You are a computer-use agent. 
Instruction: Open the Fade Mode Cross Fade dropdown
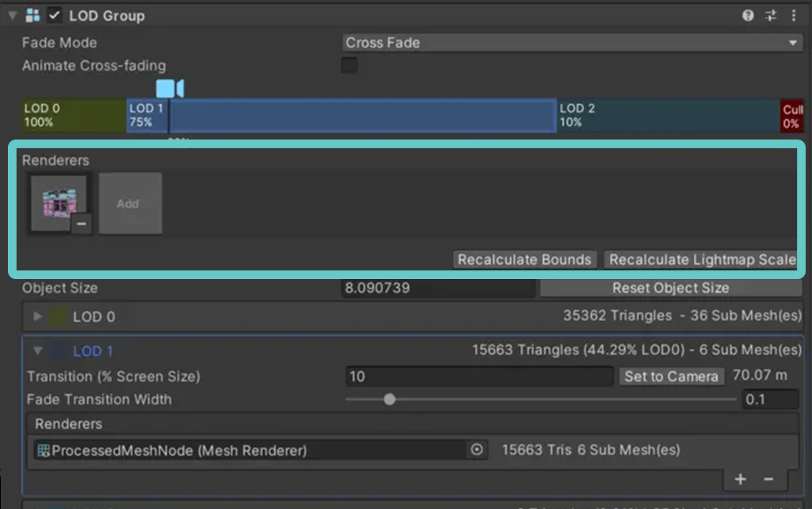[573, 43]
